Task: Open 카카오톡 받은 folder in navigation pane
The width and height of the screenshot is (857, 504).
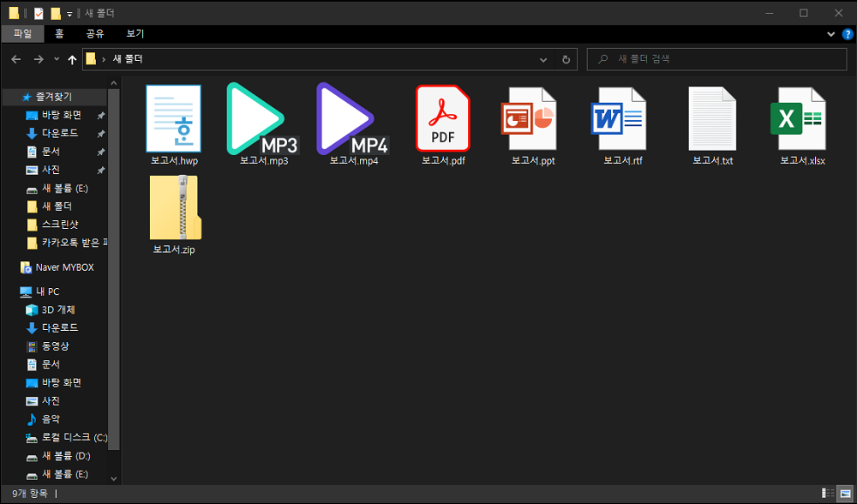Action: point(67,243)
